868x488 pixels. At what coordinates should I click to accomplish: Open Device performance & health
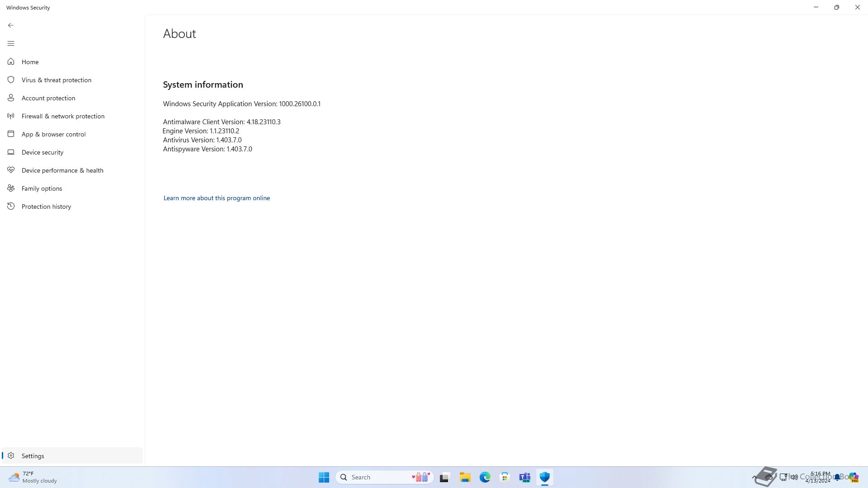(72, 170)
